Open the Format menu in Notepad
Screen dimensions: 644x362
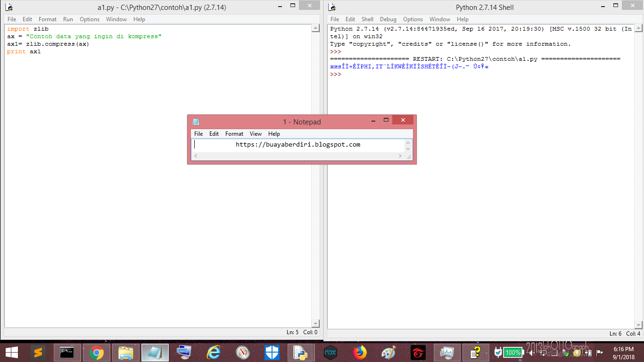tap(234, 134)
